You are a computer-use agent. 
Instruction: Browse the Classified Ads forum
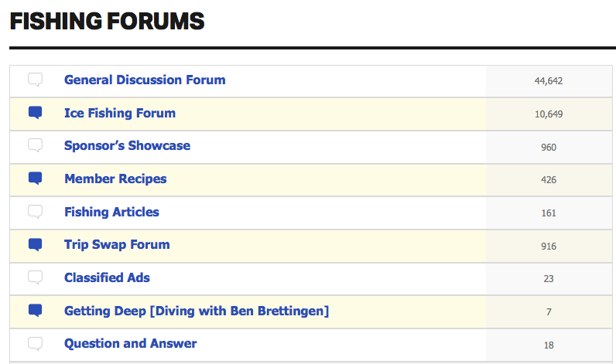coord(107,277)
